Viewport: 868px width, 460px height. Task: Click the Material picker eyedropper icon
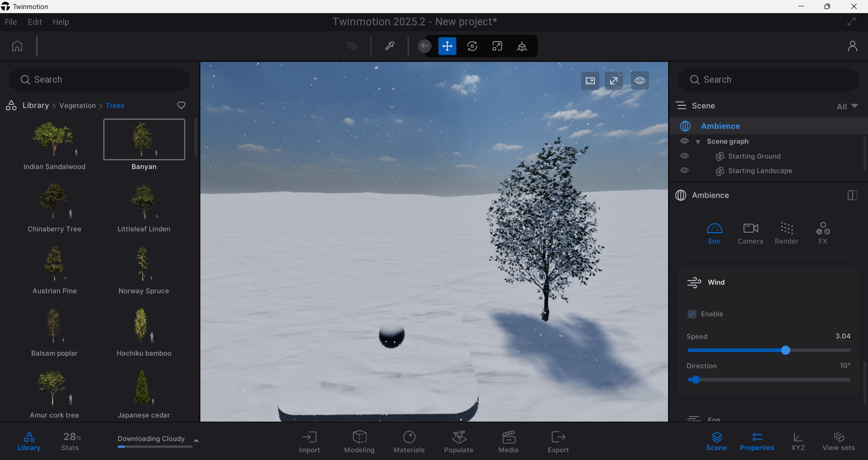coord(389,46)
